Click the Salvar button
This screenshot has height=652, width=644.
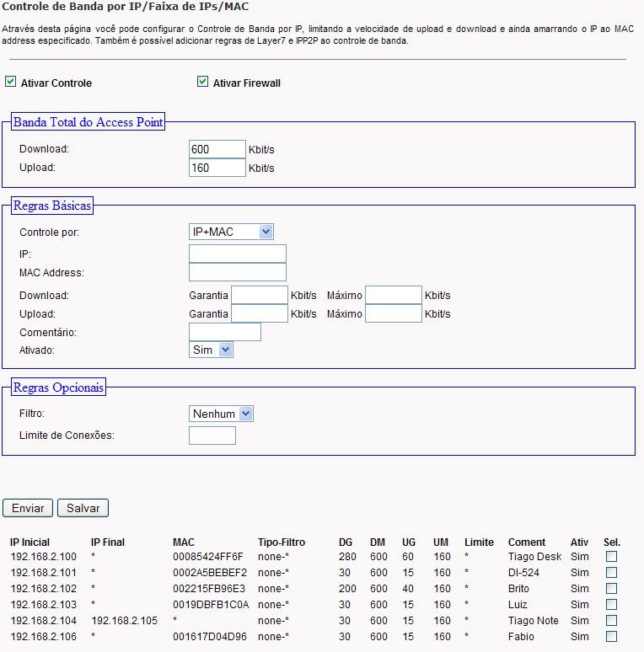tap(83, 508)
